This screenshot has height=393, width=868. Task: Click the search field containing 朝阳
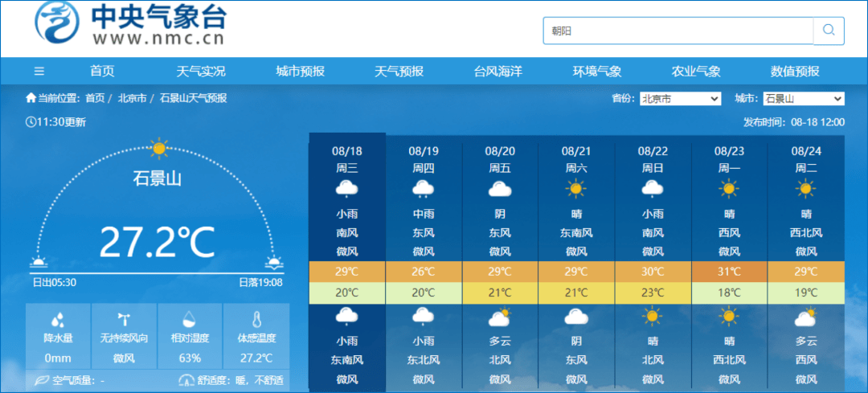677,31
